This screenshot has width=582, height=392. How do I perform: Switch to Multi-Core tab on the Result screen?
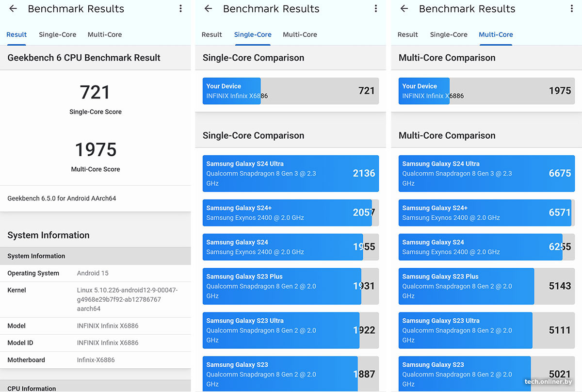(105, 34)
